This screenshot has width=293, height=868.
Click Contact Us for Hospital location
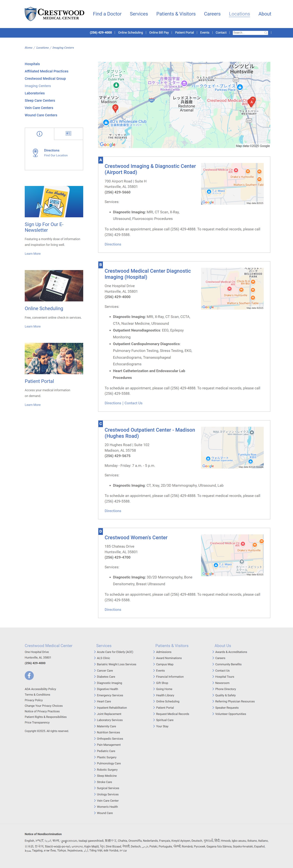133,403
